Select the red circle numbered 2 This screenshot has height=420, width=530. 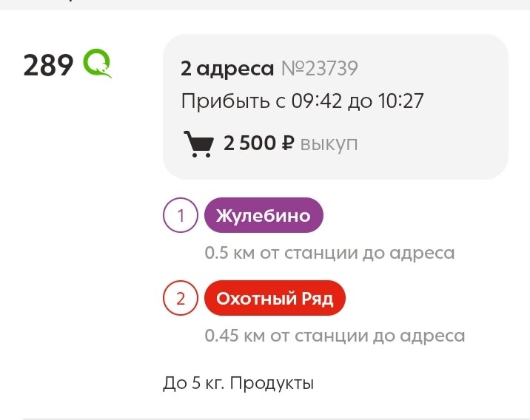pyautogui.click(x=181, y=298)
